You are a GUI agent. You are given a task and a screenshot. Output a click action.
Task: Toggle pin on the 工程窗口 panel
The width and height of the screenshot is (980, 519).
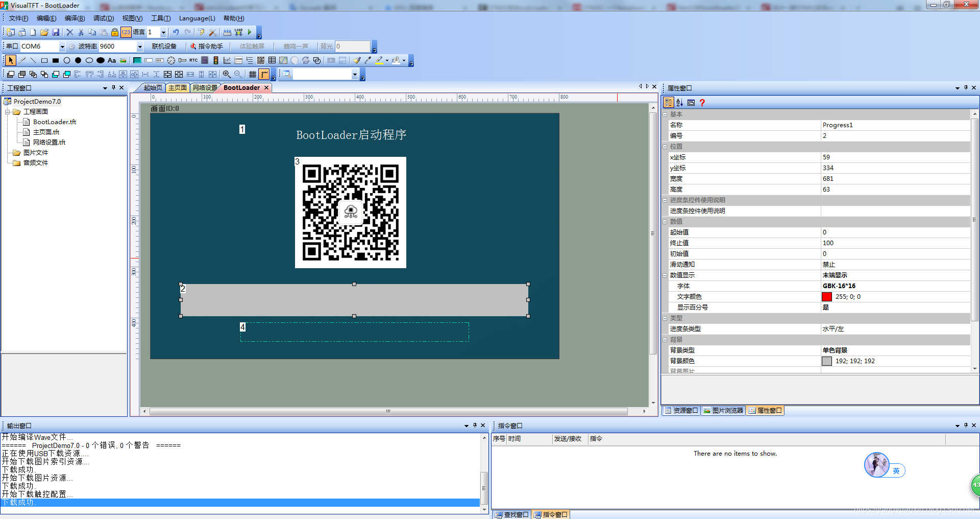(x=113, y=88)
